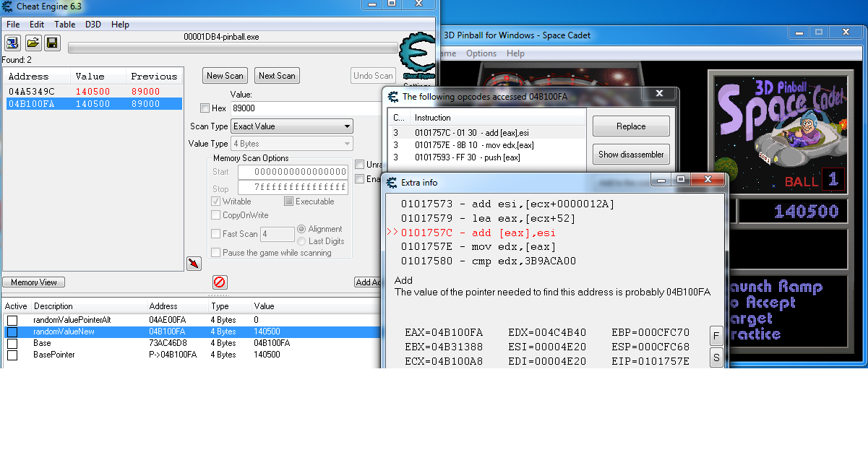Open Options menu in 3D Pinball
868x455 pixels.
[x=481, y=53]
